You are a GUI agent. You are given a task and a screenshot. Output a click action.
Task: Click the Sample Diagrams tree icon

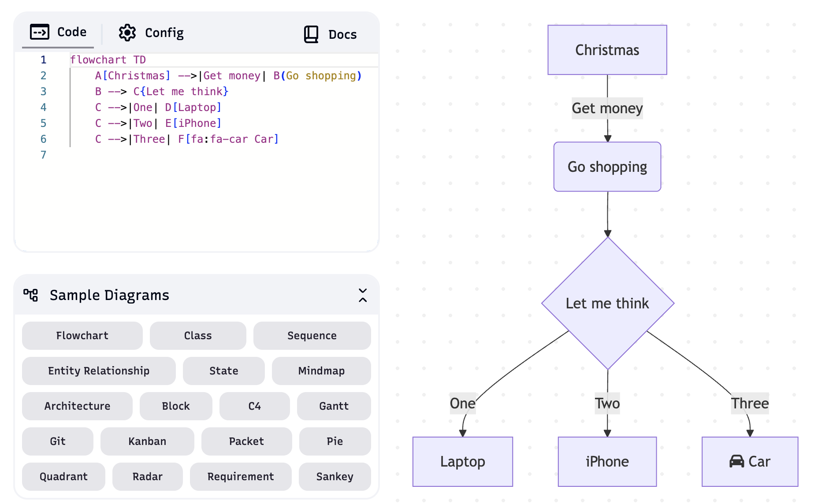pos(31,295)
